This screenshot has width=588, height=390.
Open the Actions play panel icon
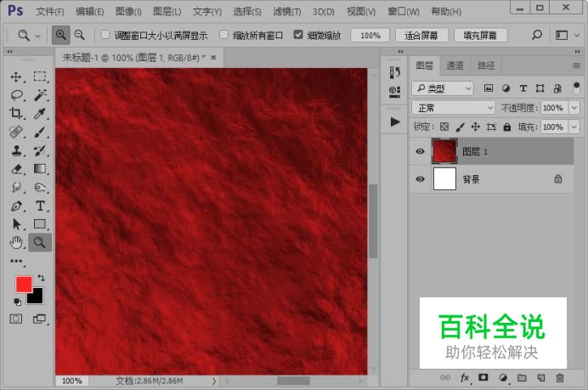pyautogui.click(x=394, y=122)
